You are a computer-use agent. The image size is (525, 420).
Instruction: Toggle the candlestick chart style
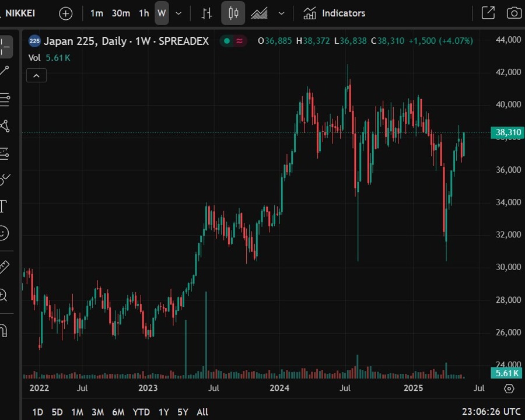point(233,13)
